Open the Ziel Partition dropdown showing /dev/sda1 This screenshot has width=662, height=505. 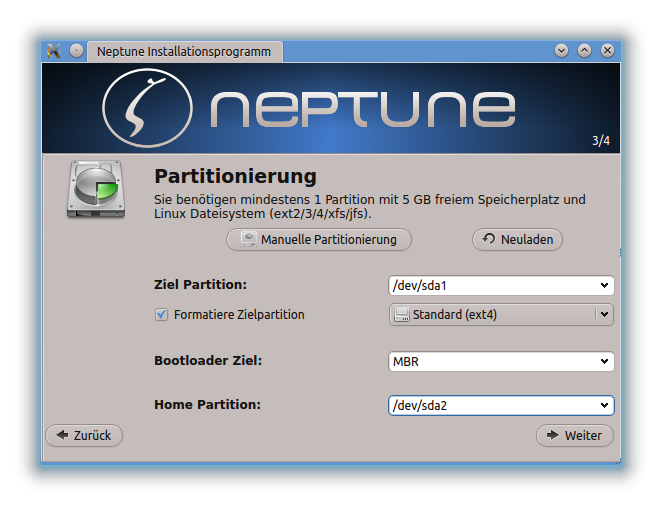click(501, 285)
